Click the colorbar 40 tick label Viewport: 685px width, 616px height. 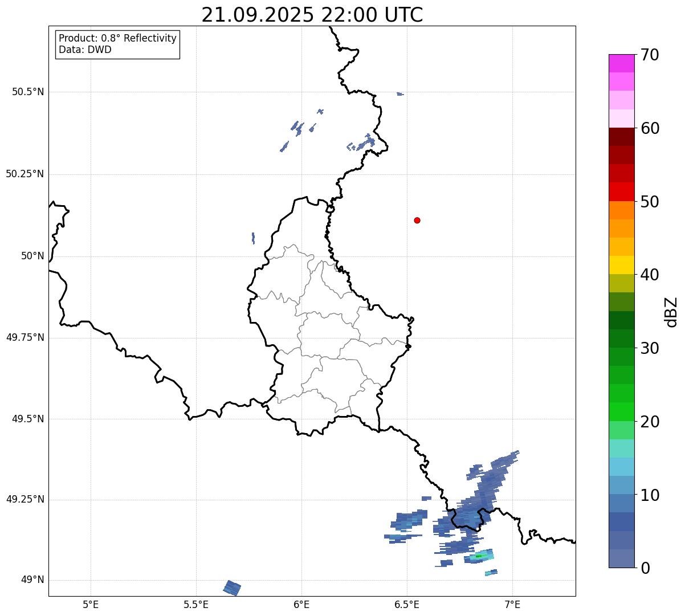(650, 275)
